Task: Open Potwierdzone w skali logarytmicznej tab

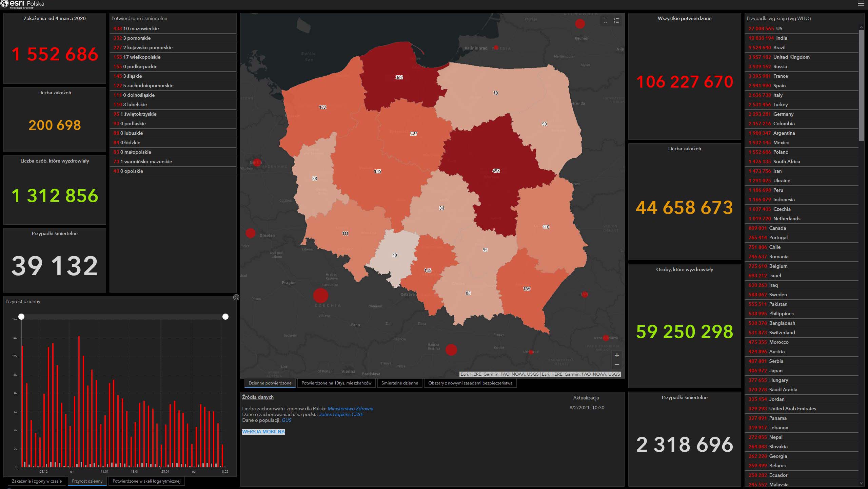Action: click(x=146, y=481)
